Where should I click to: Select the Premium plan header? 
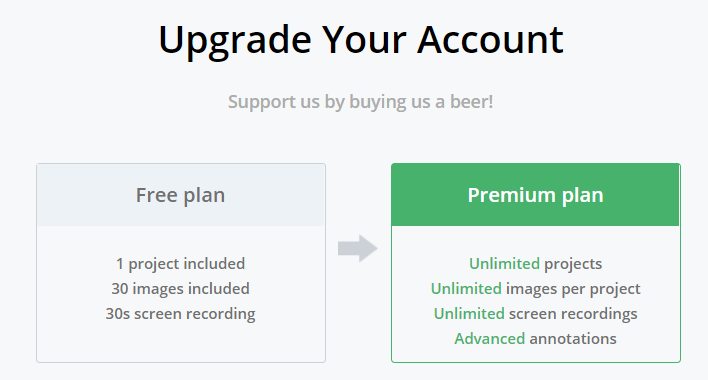(x=536, y=195)
